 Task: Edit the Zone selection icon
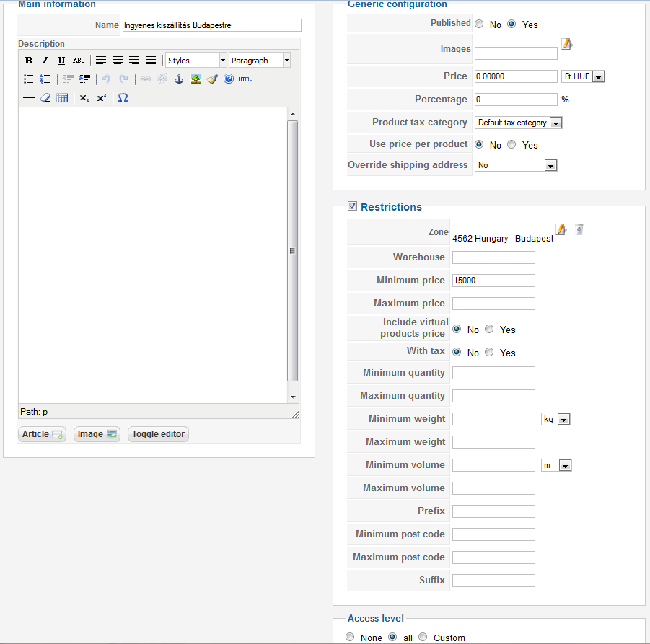(561, 229)
